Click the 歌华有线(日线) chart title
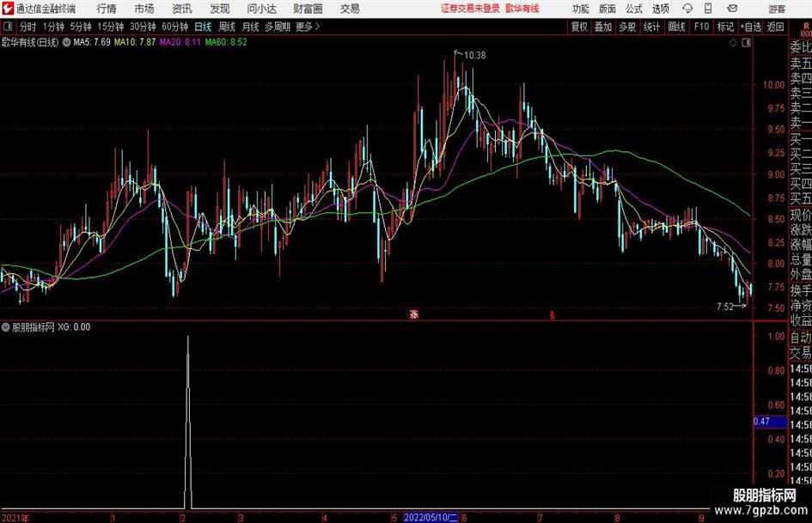This screenshot has width=812, height=523. [x=30, y=42]
